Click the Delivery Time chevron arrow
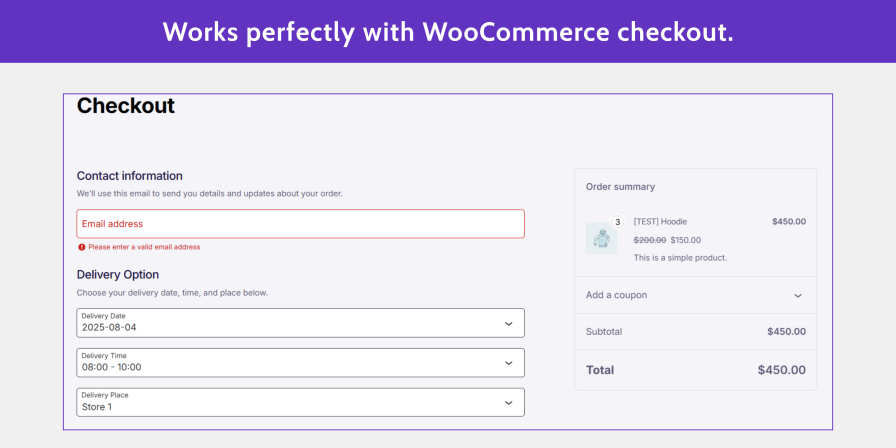This screenshot has width=896, height=448. coord(508,363)
